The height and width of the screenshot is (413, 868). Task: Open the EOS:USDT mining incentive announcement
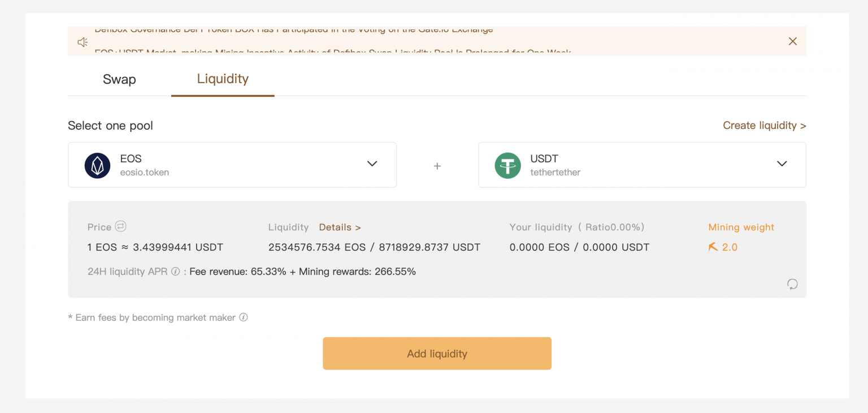coord(332,53)
